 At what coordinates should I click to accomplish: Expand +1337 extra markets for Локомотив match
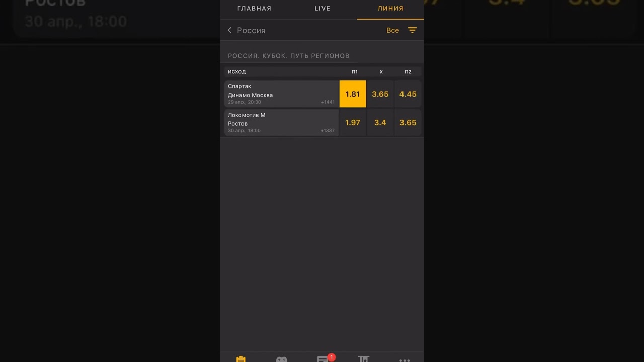(x=328, y=131)
